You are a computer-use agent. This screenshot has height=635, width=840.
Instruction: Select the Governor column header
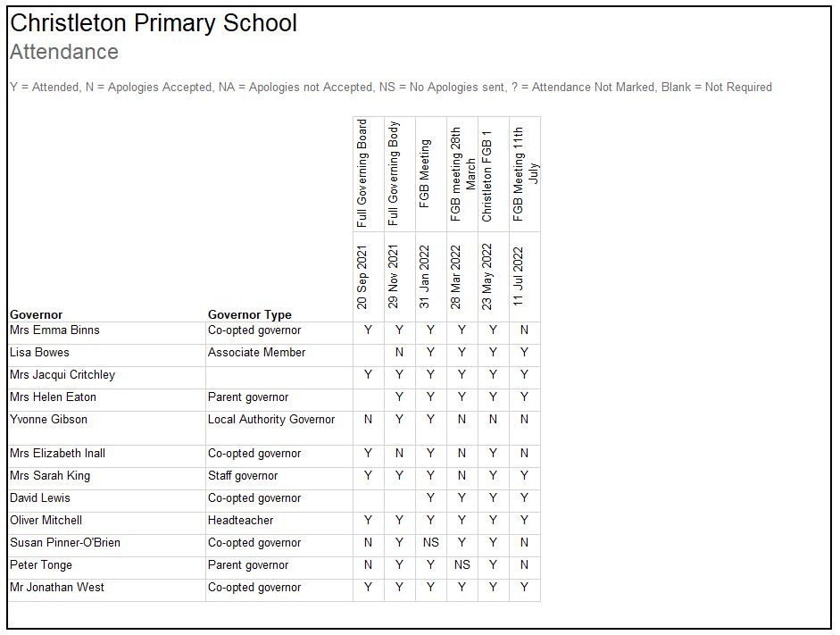pos(37,314)
